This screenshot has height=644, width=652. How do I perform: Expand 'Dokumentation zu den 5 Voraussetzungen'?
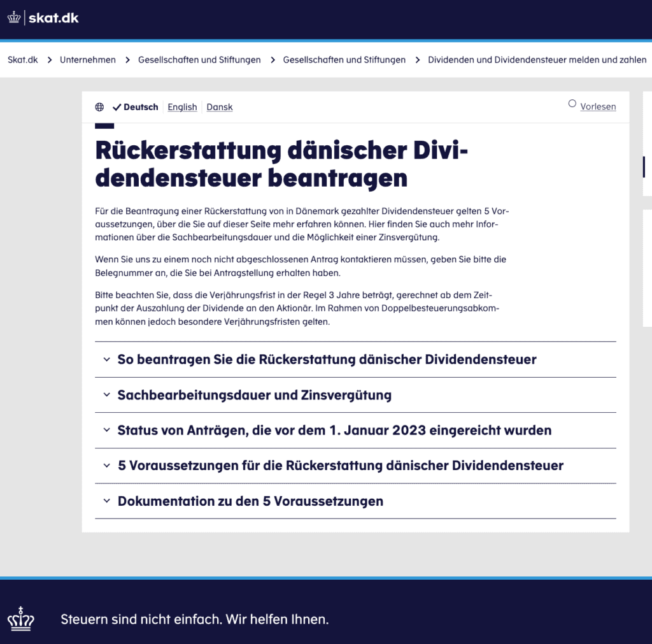coord(250,501)
